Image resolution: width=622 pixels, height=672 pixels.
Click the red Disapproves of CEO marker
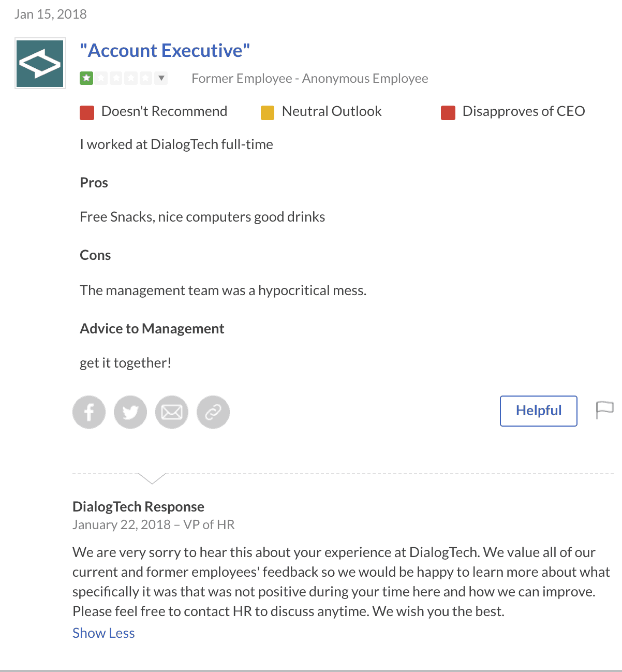(447, 112)
